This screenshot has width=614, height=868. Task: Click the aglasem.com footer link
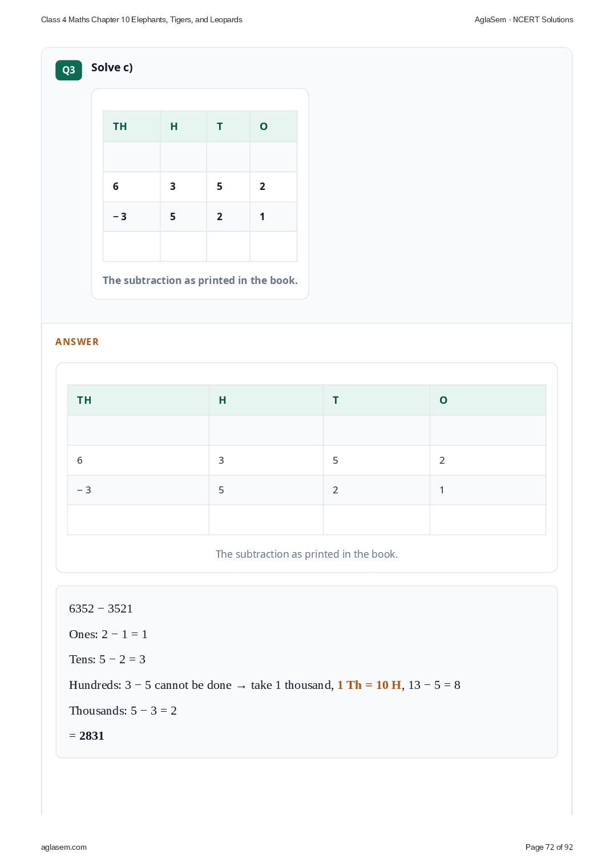64,847
